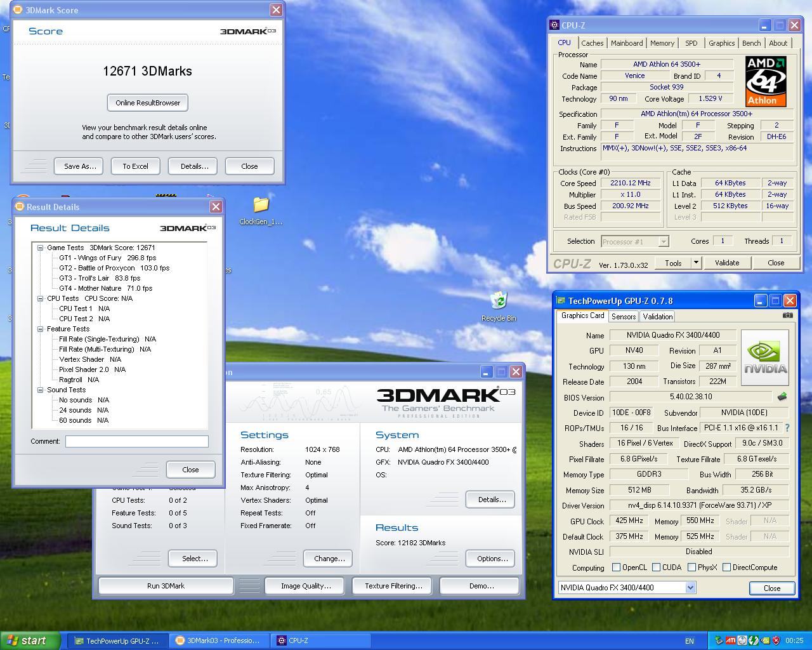Click the 3DMark Score title bar icon
The image size is (812, 650).
click(18, 10)
